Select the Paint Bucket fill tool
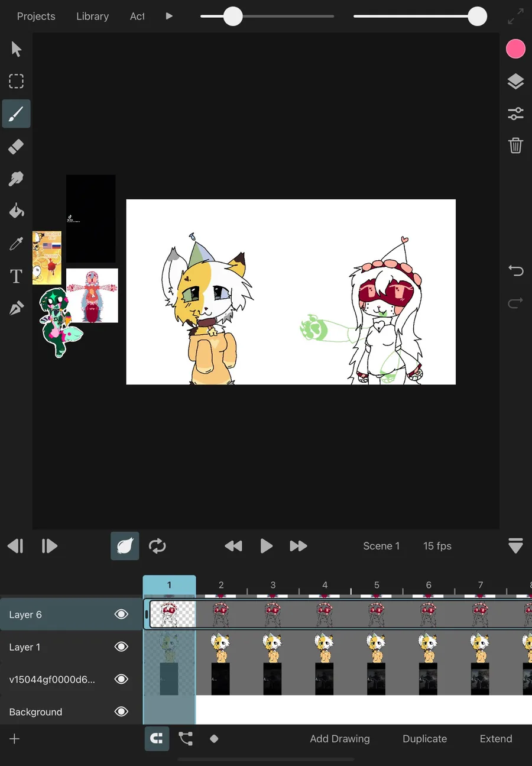Image resolution: width=532 pixels, height=766 pixels. click(16, 211)
